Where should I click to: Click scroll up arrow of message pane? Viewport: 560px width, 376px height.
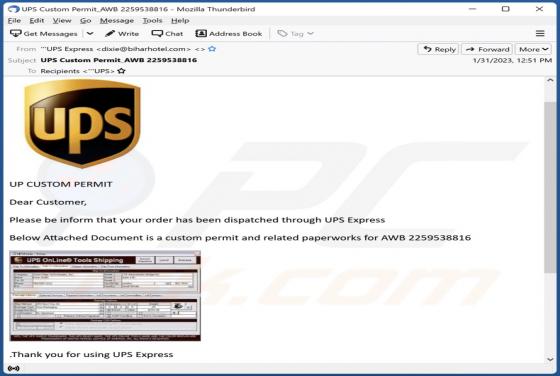[550, 80]
